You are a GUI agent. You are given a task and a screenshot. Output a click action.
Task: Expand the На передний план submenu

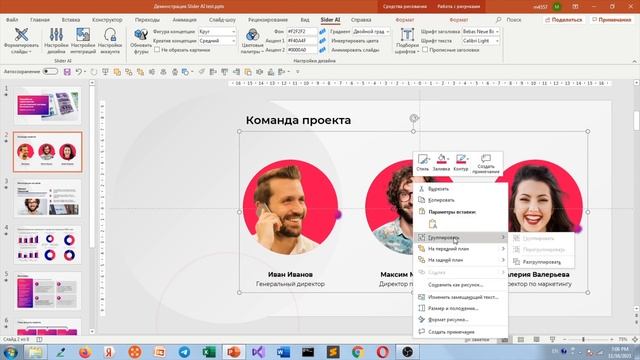point(461,249)
